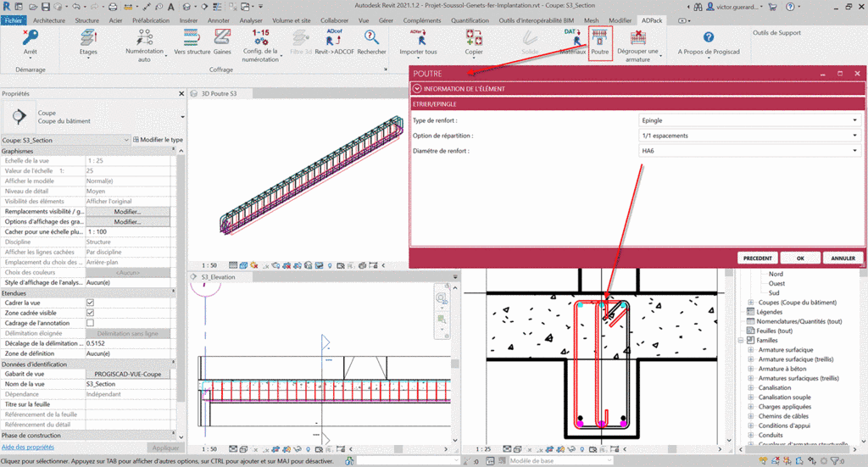Screen dimensions: 868x467
Task: Toggle Cadrer la vue checkbox
Action: 90,303
